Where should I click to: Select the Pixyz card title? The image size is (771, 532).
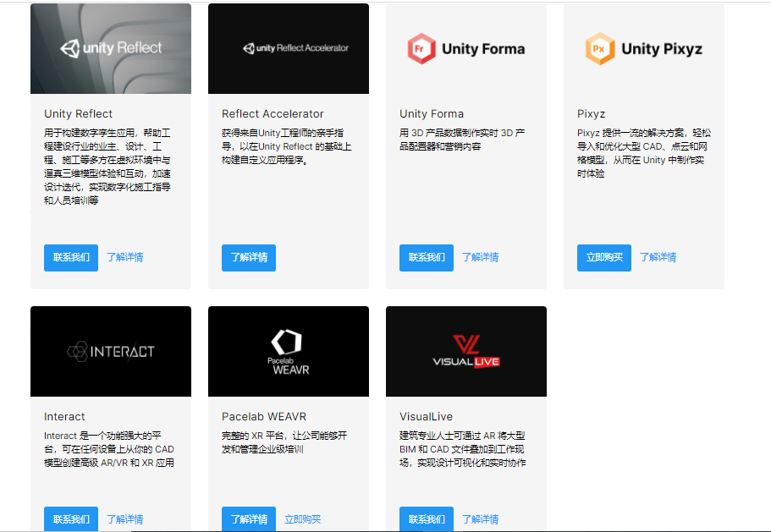[x=591, y=114]
